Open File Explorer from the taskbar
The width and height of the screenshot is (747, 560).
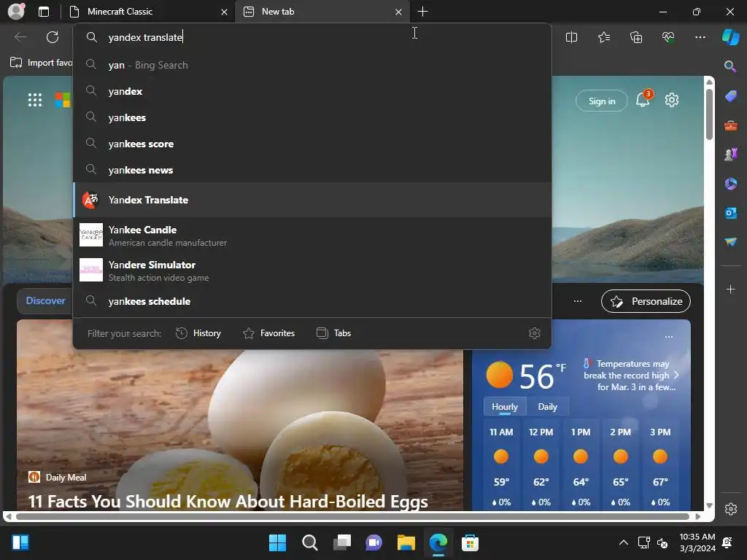tap(406, 542)
